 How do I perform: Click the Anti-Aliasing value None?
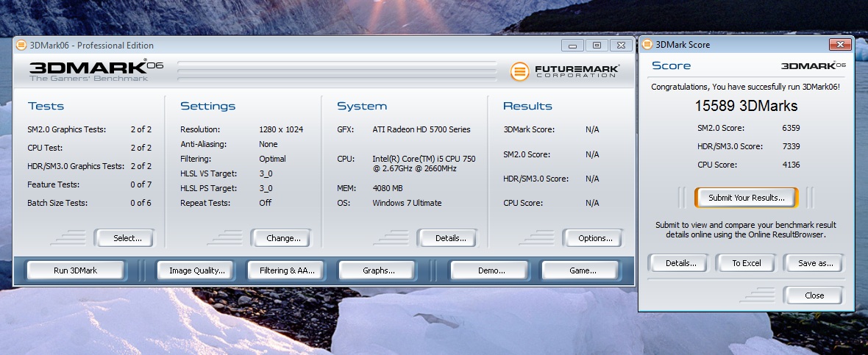click(268, 144)
